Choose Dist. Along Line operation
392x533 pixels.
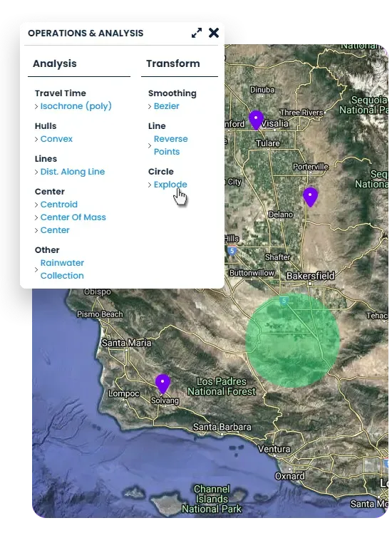click(73, 172)
